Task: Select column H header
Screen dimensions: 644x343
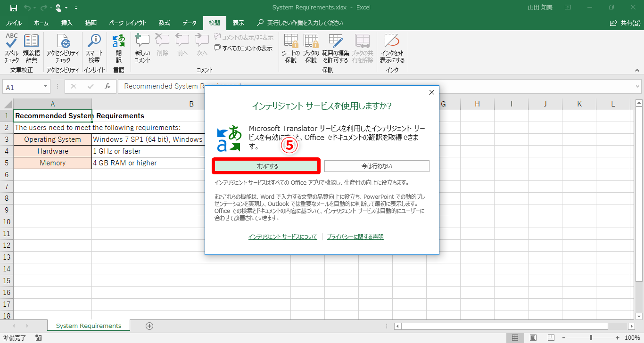Action: click(477, 104)
